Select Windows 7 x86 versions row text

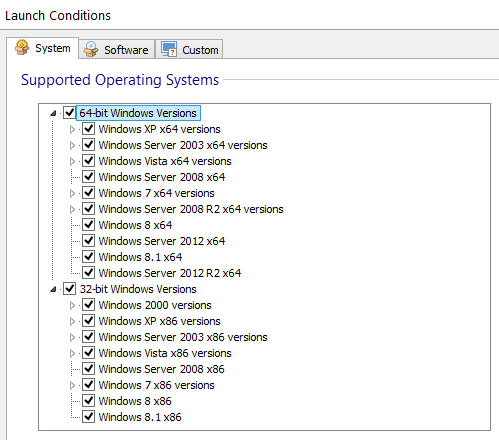(157, 385)
